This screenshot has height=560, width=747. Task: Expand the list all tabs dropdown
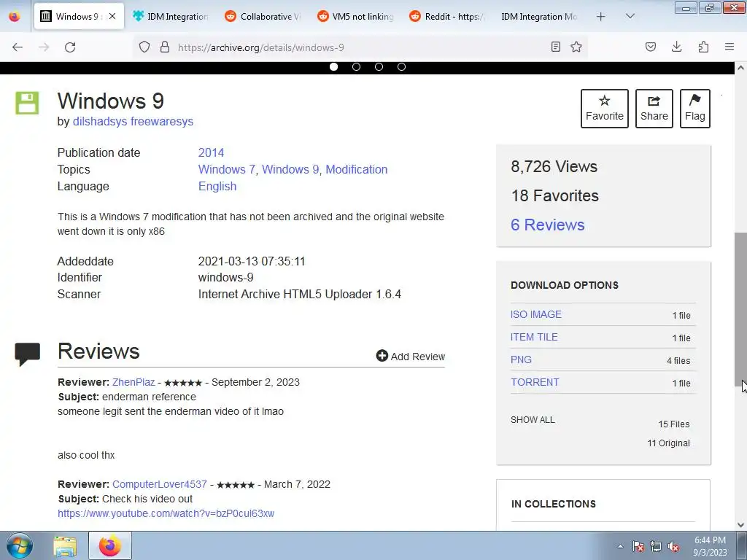(x=630, y=16)
